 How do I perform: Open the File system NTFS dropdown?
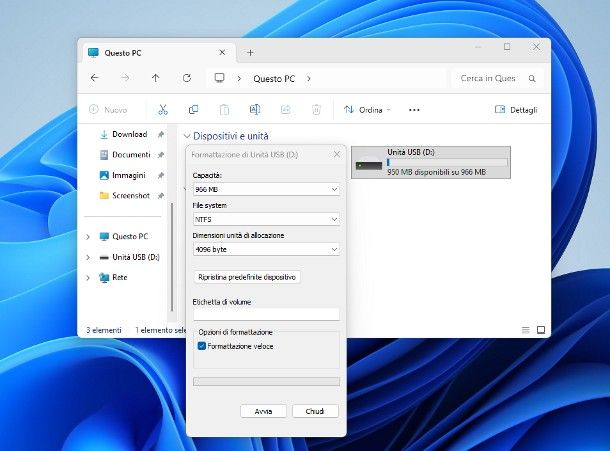tap(266, 219)
